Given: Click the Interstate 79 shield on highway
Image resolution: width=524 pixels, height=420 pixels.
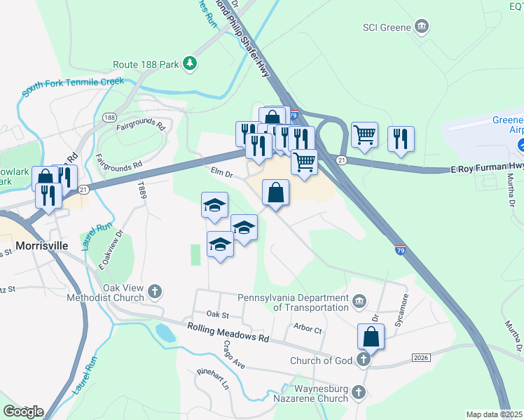Looking at the screenshot, I should 400,250.
